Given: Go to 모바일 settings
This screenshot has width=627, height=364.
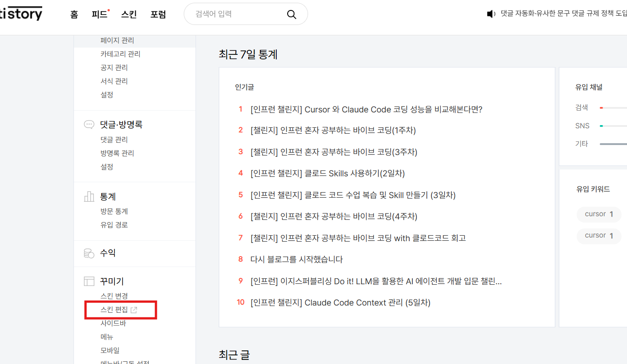Looking at the screenshot, I should (x=110, y=350).
